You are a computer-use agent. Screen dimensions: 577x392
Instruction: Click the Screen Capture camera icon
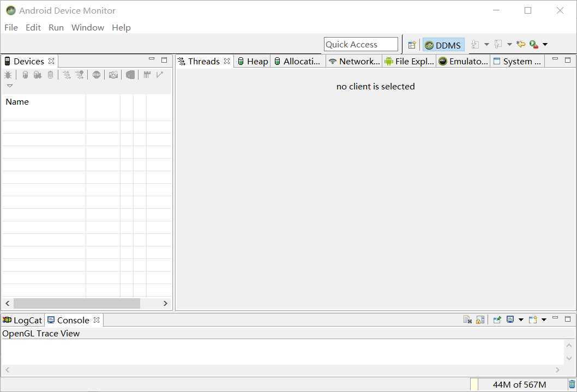113,75
